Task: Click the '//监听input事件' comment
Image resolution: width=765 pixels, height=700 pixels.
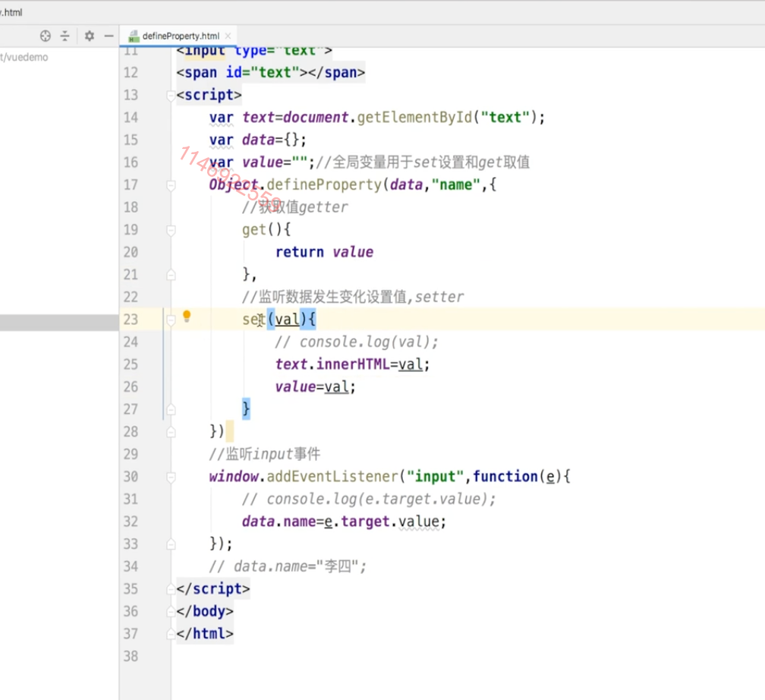Action: coord(265,455)
